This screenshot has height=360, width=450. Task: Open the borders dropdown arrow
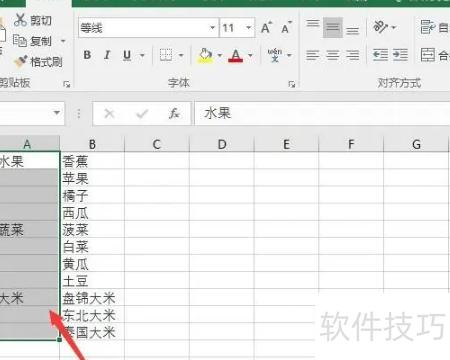pyautogui.click(x=181, y=55)
